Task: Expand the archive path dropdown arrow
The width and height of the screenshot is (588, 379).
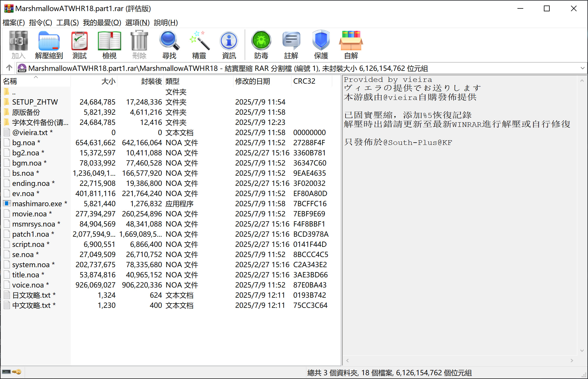Action: (582, 68)
